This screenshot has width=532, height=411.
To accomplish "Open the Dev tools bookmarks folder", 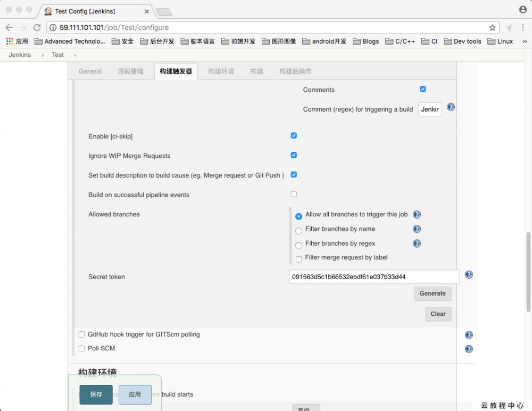I will click(x=462, y=41).
